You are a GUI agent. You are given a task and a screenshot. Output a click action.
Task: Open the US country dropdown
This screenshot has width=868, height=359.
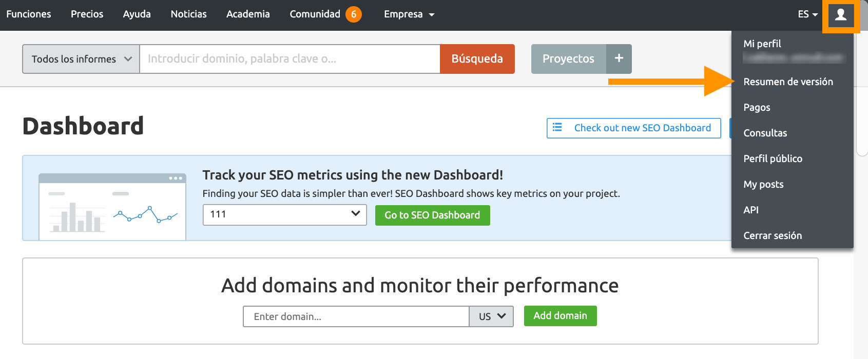(x=491, y=316)
